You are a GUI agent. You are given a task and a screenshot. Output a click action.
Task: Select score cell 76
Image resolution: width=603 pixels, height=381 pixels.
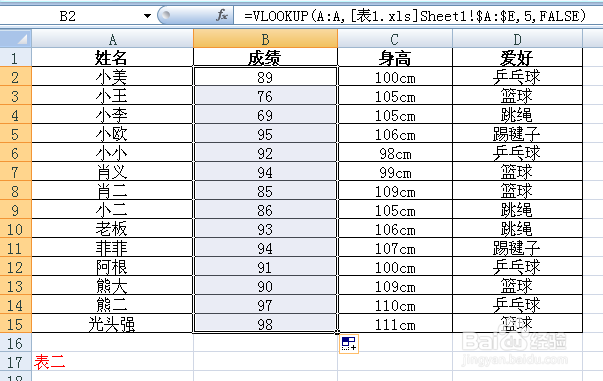(x=265, y=95)
